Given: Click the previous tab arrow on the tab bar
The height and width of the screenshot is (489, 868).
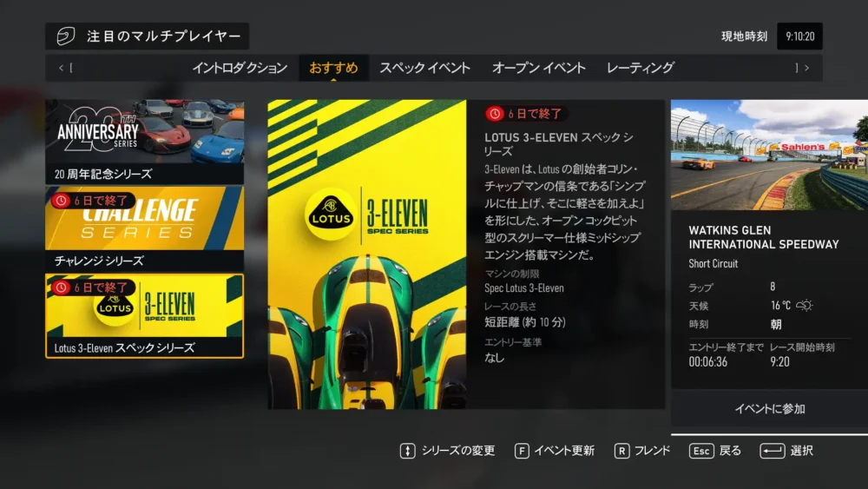Looking at the screenshot, I should pos(61,68).
